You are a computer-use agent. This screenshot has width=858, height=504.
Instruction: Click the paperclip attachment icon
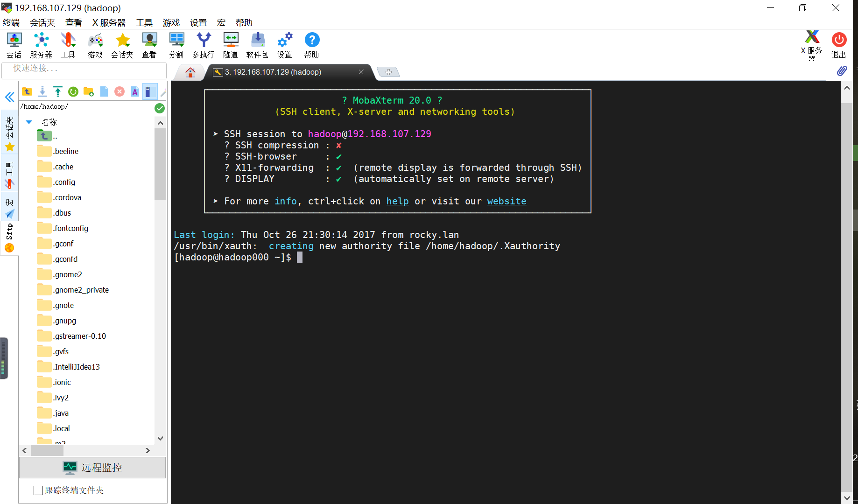pos(842,71)
